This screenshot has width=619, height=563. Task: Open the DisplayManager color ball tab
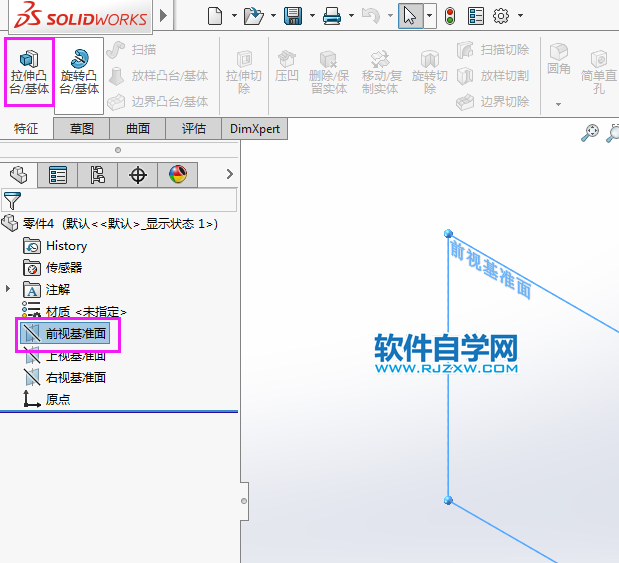178,175
